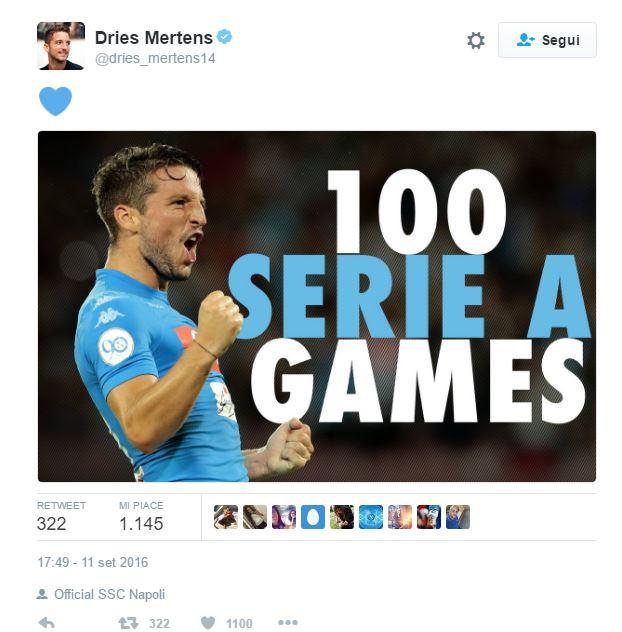Click the Segui follow button
Viewport: 622px width, 632px height.
click(547, 40)
